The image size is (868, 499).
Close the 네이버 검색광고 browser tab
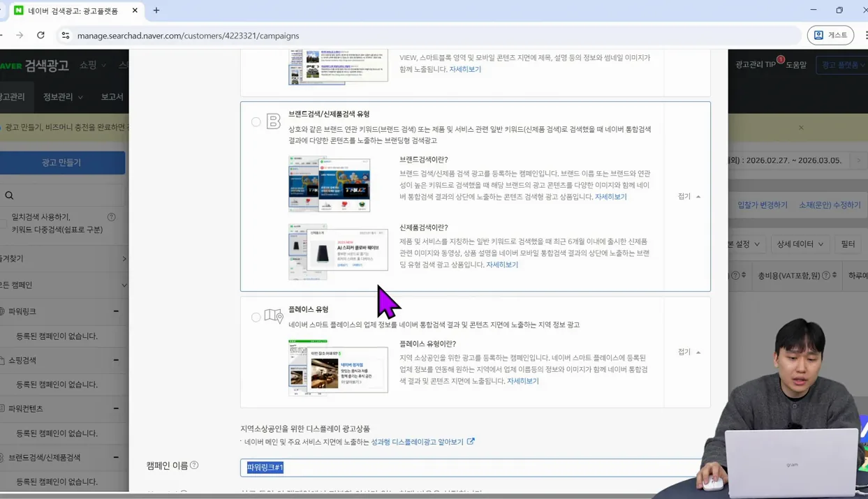point(135,10)
